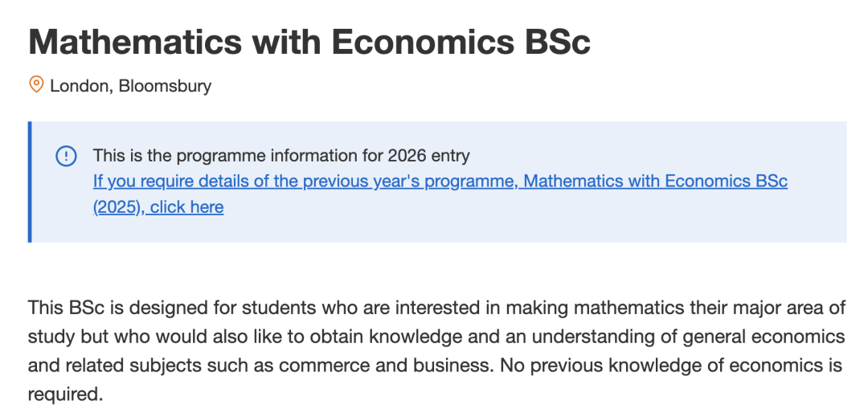868x413 pixels.
Task: Click the '2026 entry' programme information text
Action: [x=428, y=156]
